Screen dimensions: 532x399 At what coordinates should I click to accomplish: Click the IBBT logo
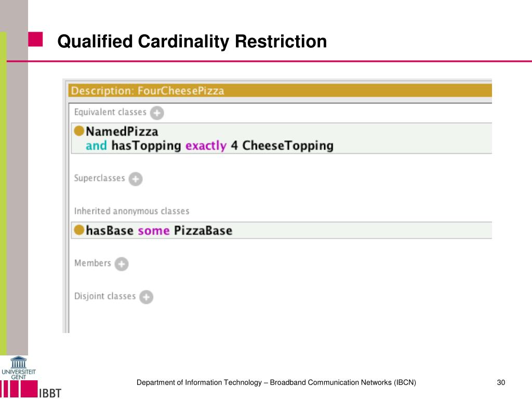coord(50,393)
